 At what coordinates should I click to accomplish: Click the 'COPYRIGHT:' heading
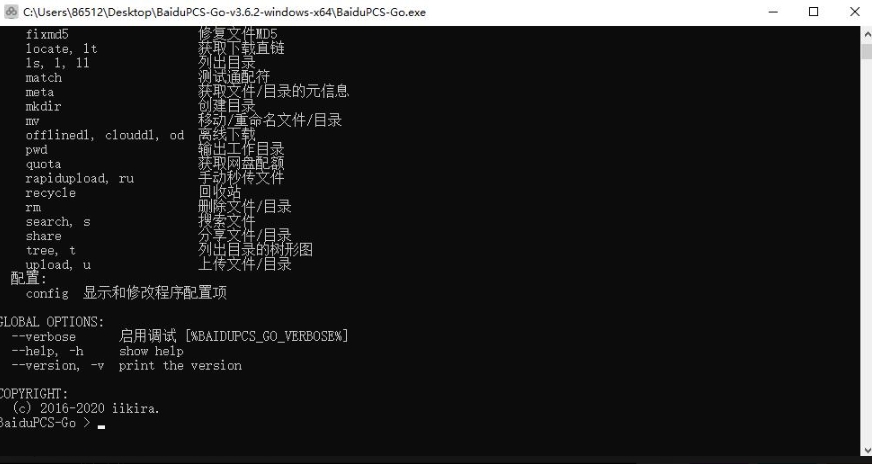33,394
